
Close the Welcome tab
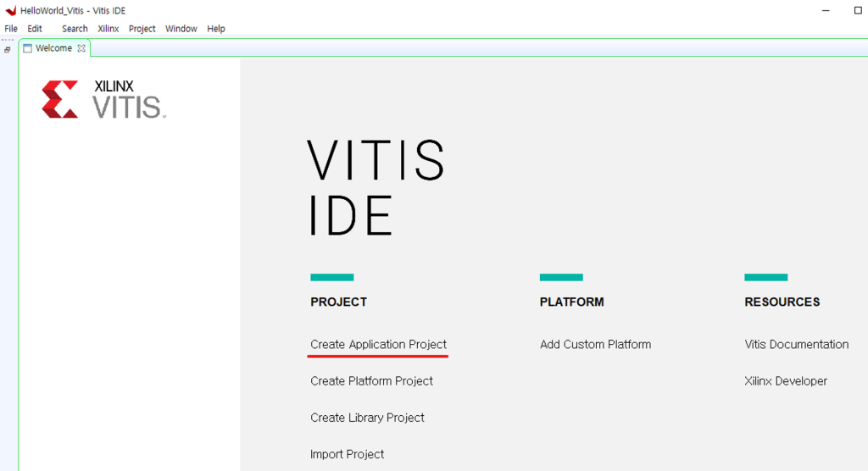81,48
